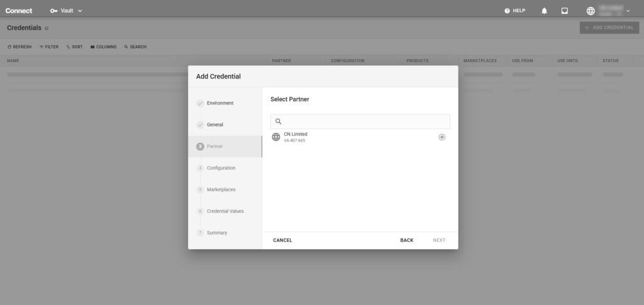
Task: Open the Vault module dropdown
Action: click(x=67, y=11)
